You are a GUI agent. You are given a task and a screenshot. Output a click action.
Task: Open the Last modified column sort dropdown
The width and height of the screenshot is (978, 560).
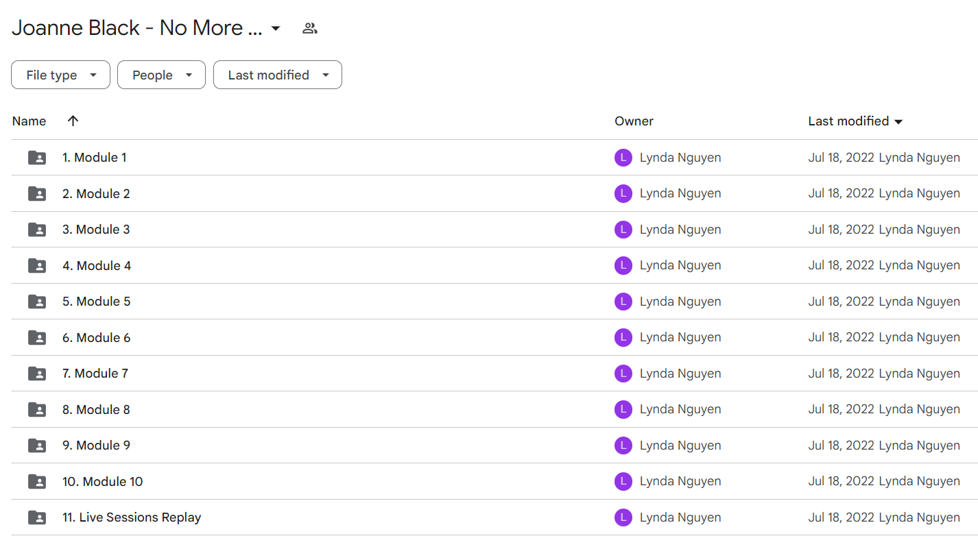[855, 121]
